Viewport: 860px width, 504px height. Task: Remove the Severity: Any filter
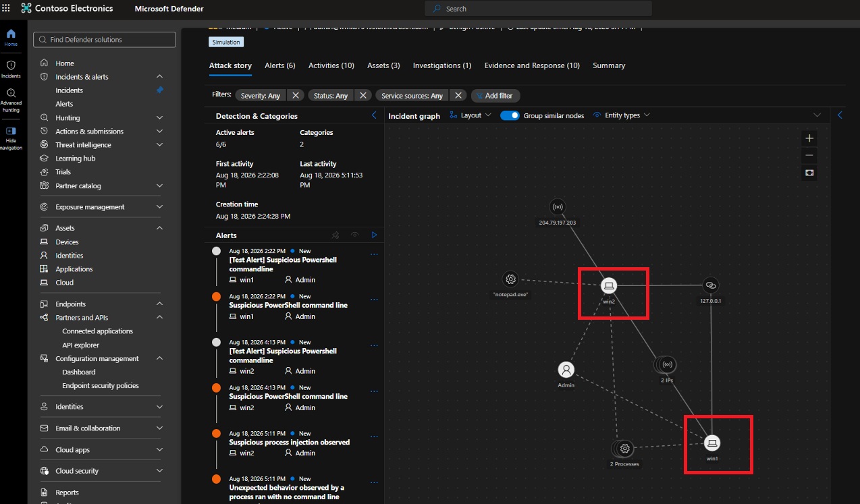point(296,95)
